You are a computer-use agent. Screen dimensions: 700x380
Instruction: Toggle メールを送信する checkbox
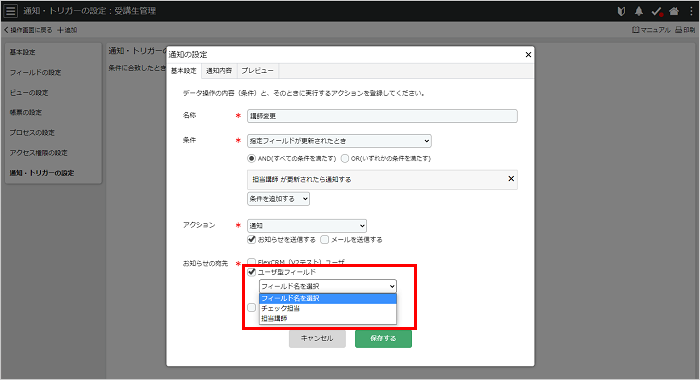325,240
